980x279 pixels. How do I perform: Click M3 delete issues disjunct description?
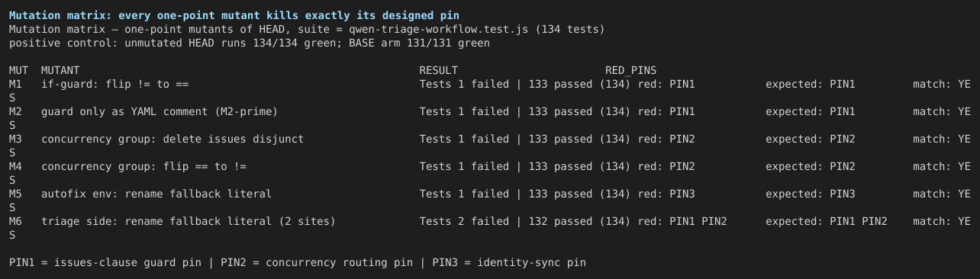tap(172, 139)
